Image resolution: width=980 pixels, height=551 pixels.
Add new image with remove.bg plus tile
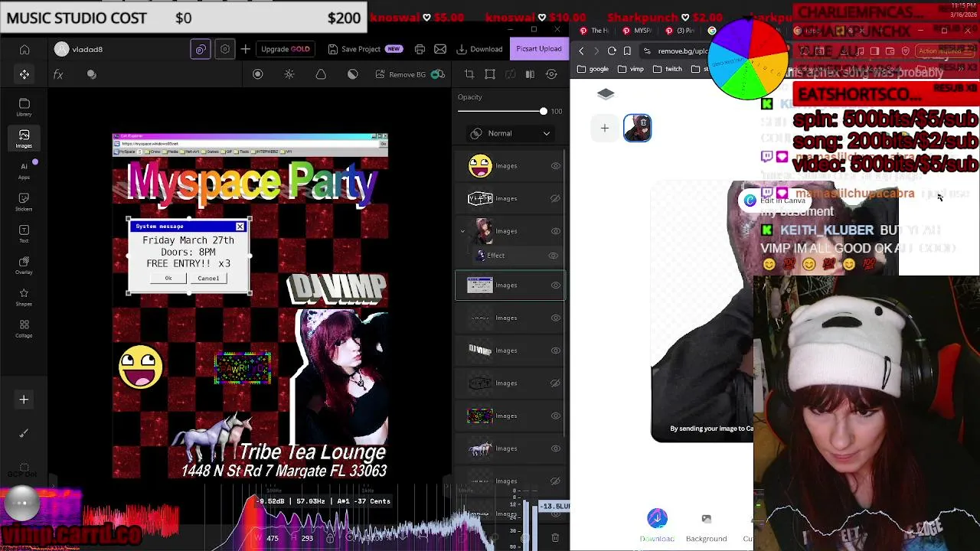pos(605,129)
